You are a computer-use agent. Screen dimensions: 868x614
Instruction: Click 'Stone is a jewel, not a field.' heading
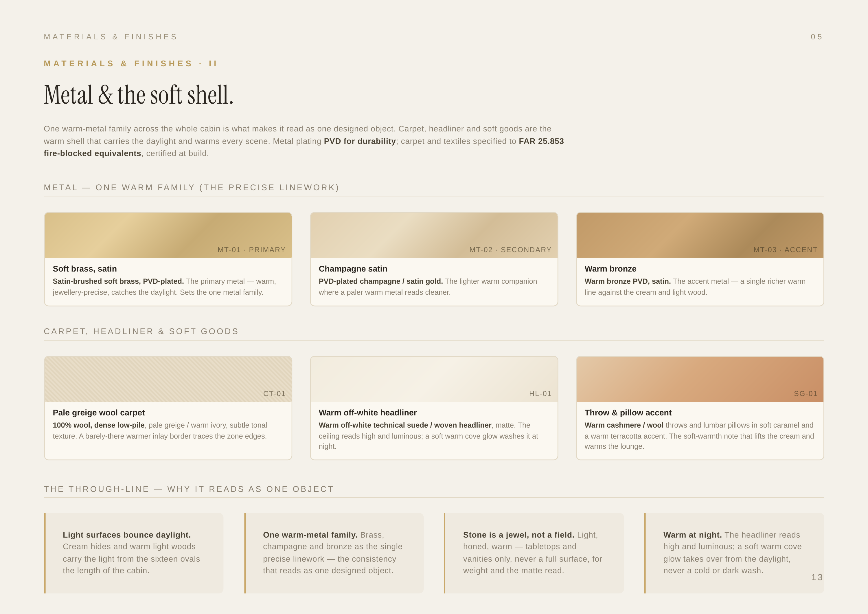point(519,535)
